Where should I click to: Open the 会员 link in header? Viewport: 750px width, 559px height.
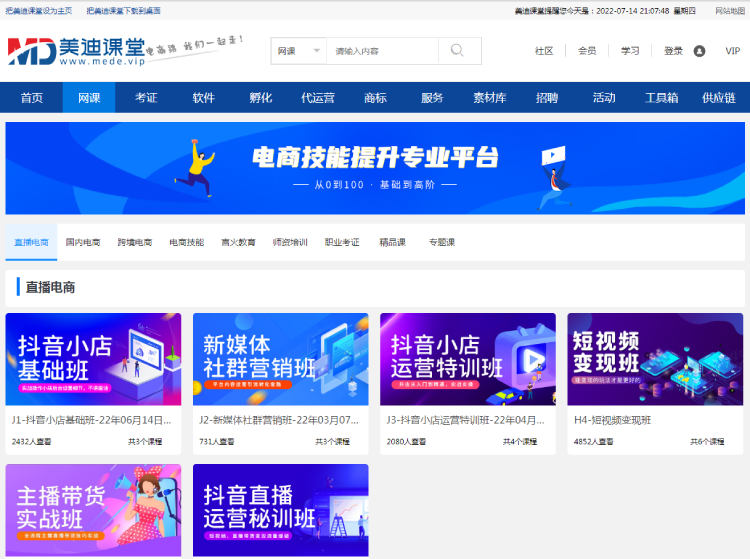(x=587, y=51)
